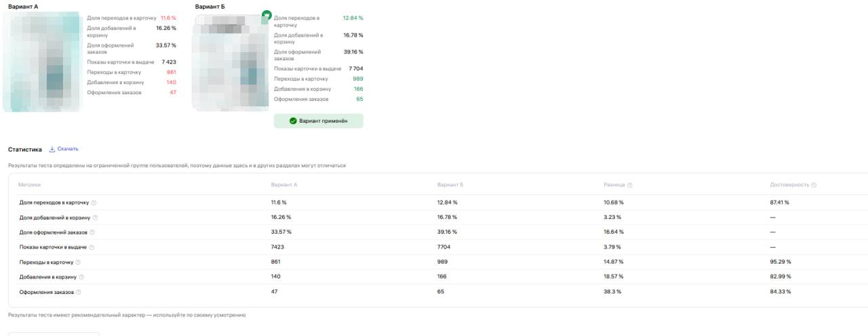Click the green winner trophy badge on Вариант Б
868x336 pixels.
[267, 15]
